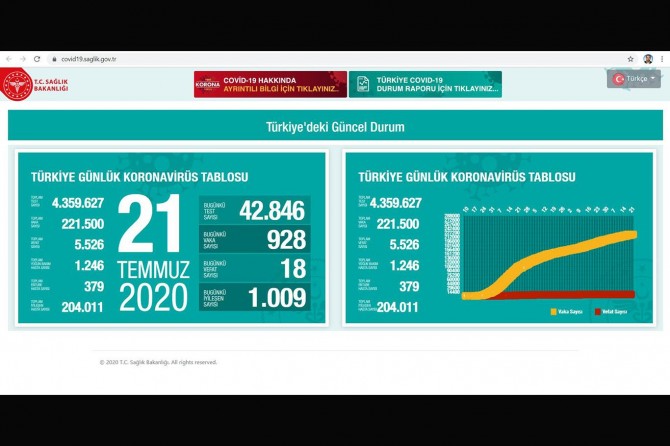Image resolution: width=670 pixels, height=446 pixels.
Task: Click today's death count 18
Action: point(294,269)
